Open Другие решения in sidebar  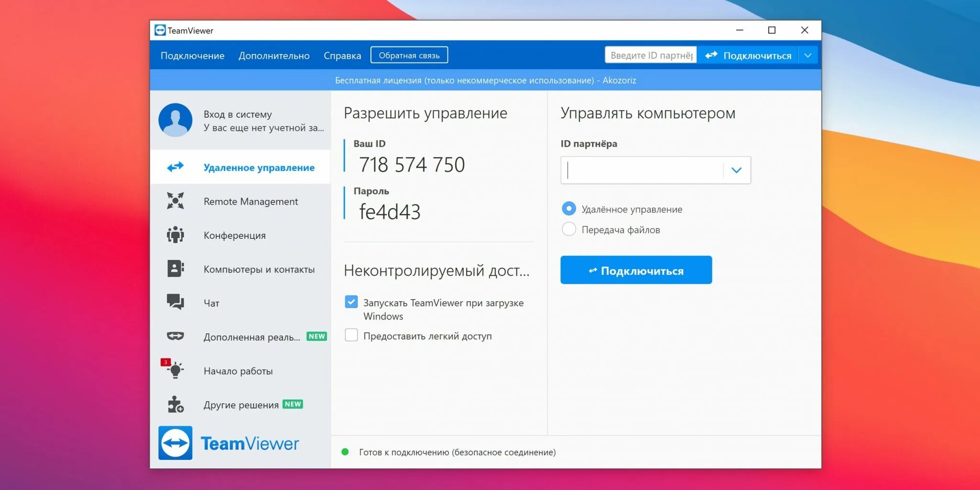pyautogui.click(x=240, y=404)
